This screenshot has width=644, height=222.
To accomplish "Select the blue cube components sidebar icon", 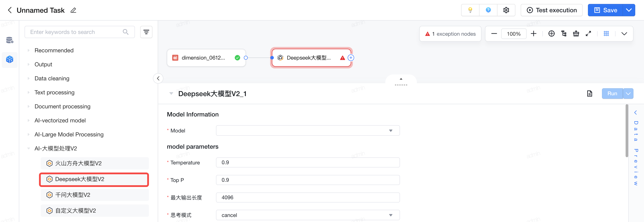I will pyautogui.click(x=9, y=60).
